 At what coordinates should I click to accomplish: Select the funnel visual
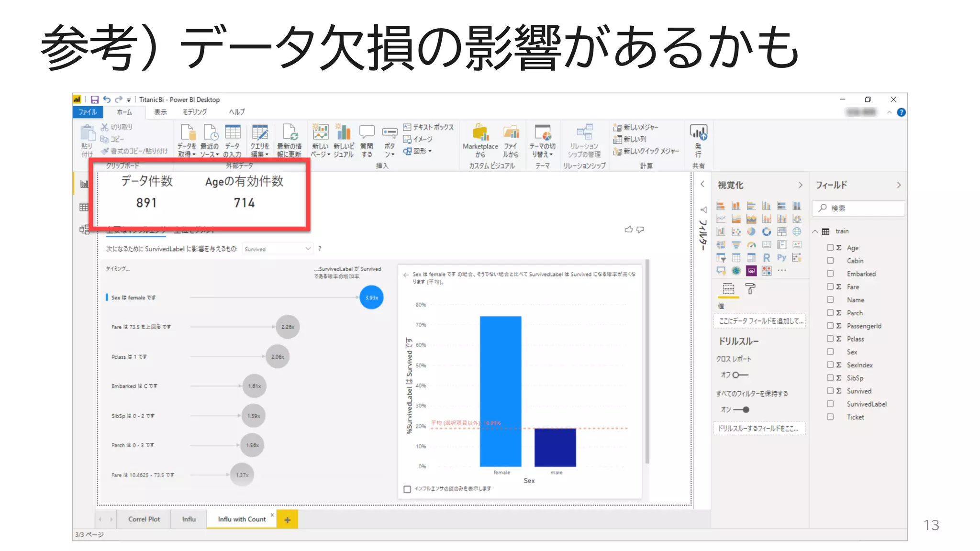pos(736,244)
